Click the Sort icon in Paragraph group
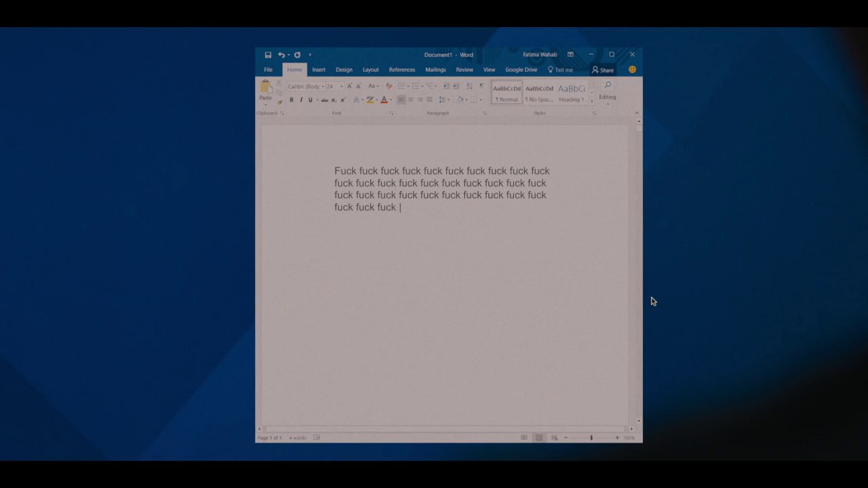This screenshot has width=868, height=488. tap(469, 86)
